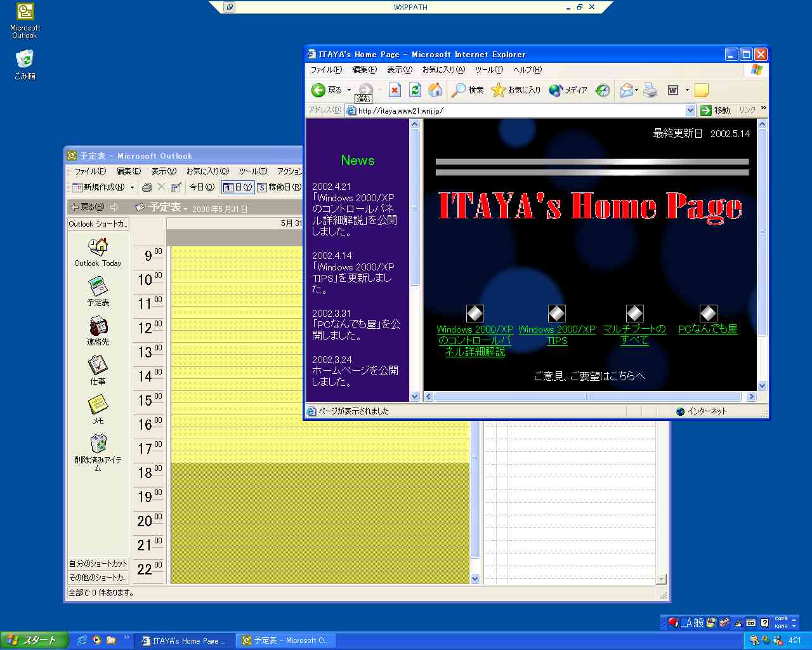Click the IE address field URL
The height and width of the screenshot is (650, 812).
[400, 110]
